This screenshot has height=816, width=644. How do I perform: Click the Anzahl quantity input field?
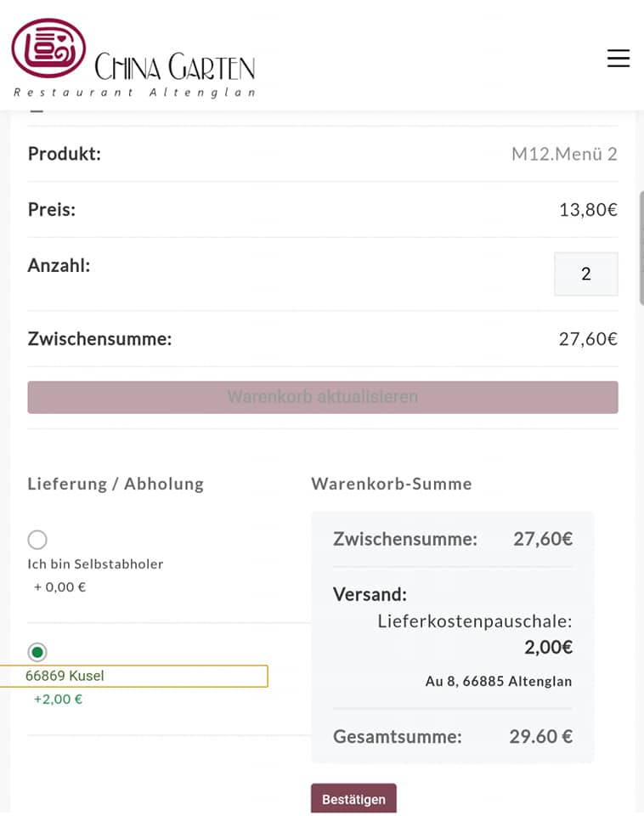click(585, 275)
